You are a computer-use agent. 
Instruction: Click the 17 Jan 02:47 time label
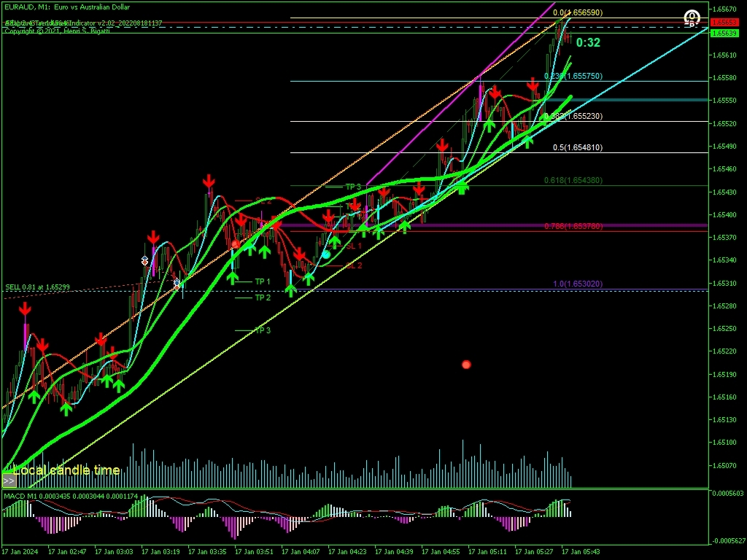67,552
